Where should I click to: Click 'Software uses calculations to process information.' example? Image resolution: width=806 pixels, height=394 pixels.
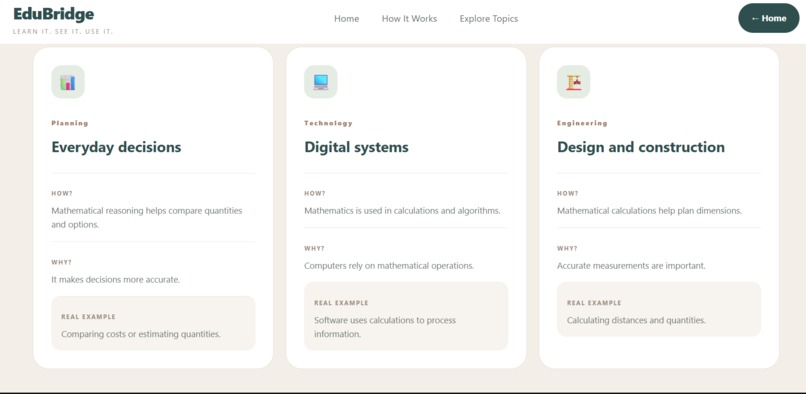pyautogui.click(x=385, y=327)
